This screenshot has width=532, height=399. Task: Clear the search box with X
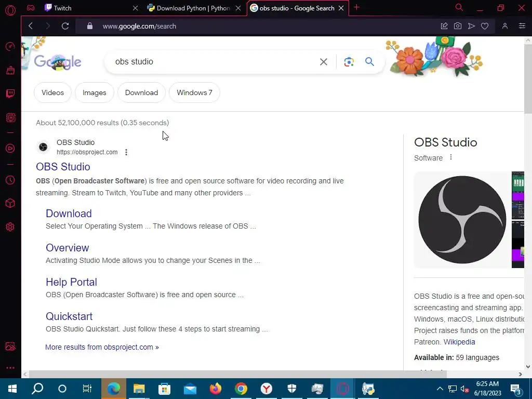coord(324,62)
